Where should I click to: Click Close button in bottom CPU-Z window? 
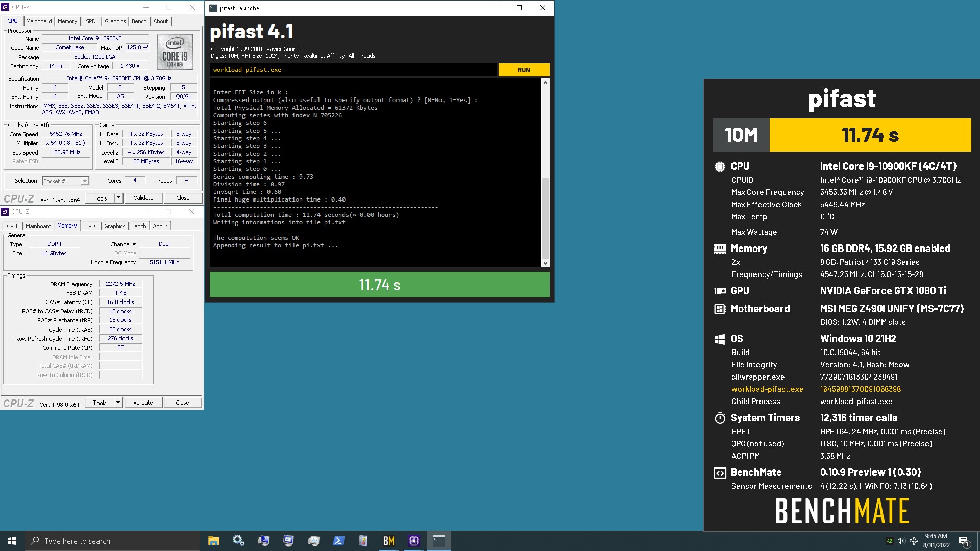182,403
